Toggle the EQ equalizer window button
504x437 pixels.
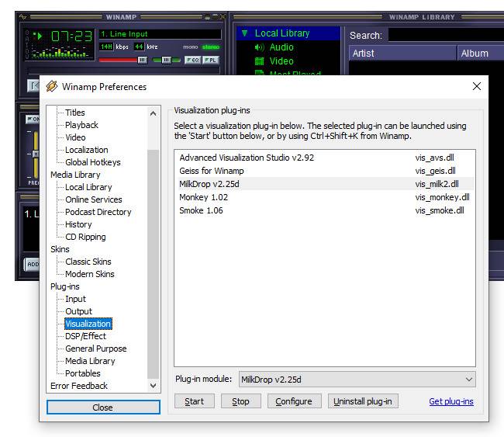tap(192, 60)
